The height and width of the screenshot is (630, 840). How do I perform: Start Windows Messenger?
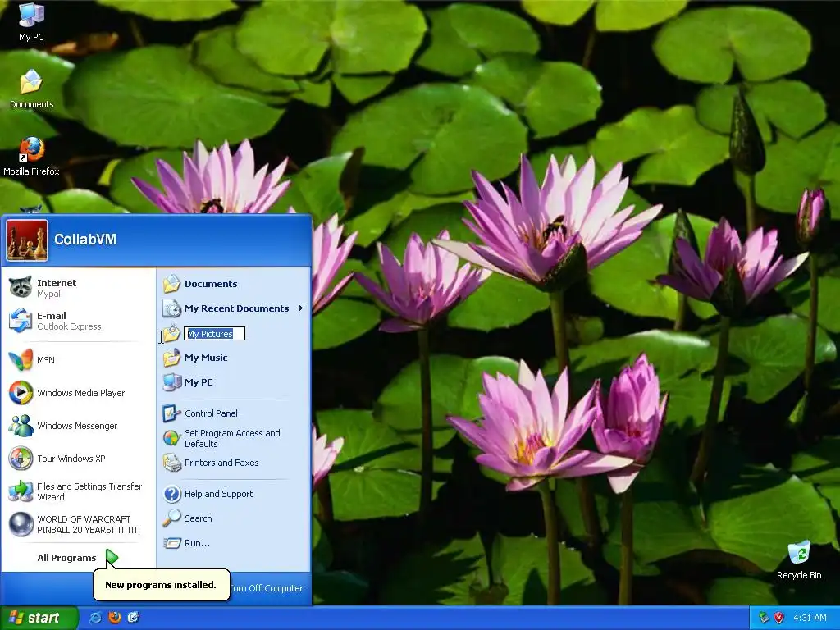[79, 426]
